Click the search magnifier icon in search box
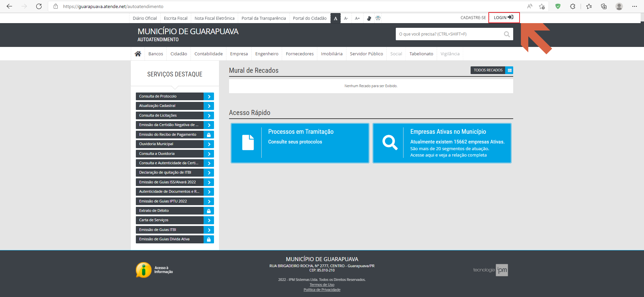 (x=507, y=34)
